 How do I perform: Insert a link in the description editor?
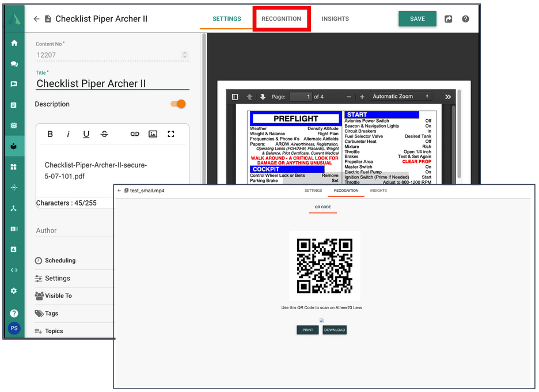tap(135, 134)
